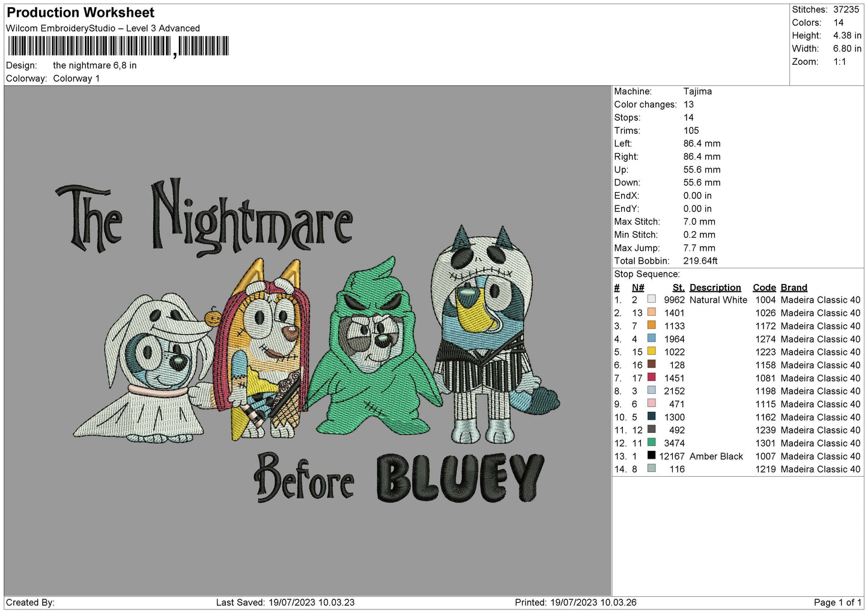Click the Brand column header
Screen dimensions: 868x613
tap(794, 288)
